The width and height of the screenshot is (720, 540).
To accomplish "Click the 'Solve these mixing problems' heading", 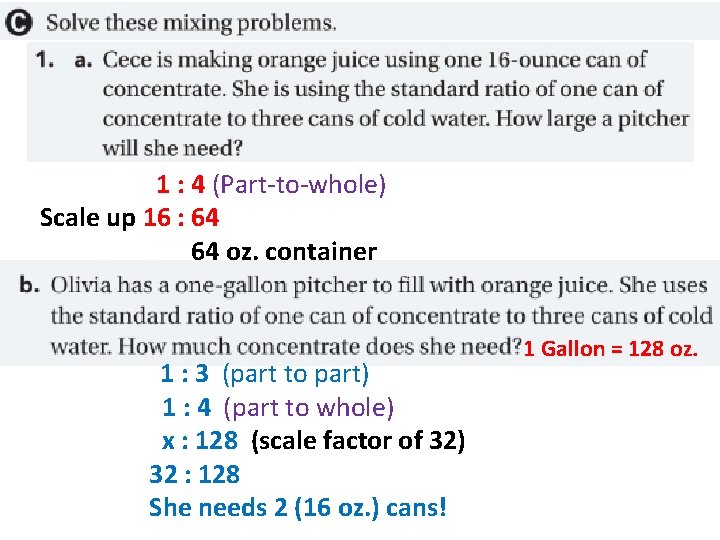I will (x=191, y=22).
